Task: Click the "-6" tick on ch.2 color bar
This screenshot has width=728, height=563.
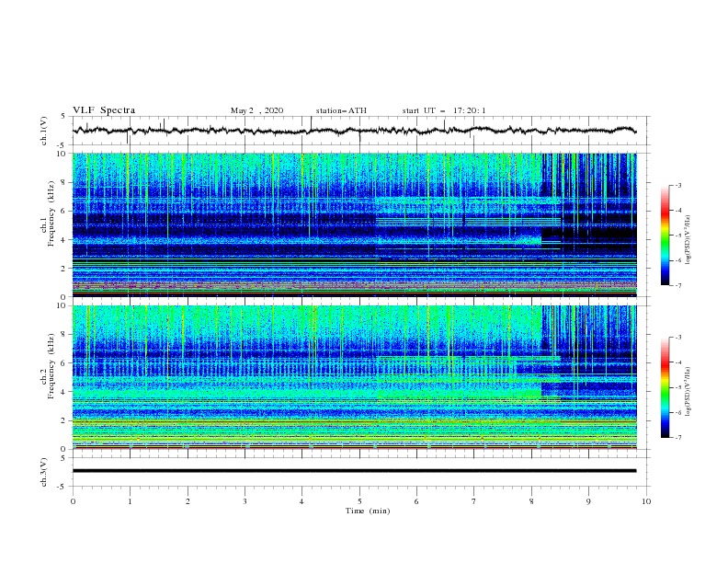Action: point(677,412)
